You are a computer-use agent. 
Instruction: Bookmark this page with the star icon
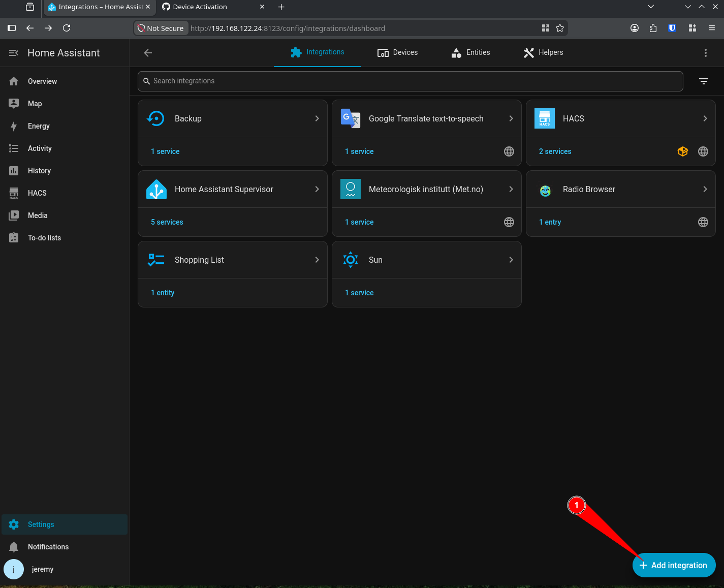560,28
